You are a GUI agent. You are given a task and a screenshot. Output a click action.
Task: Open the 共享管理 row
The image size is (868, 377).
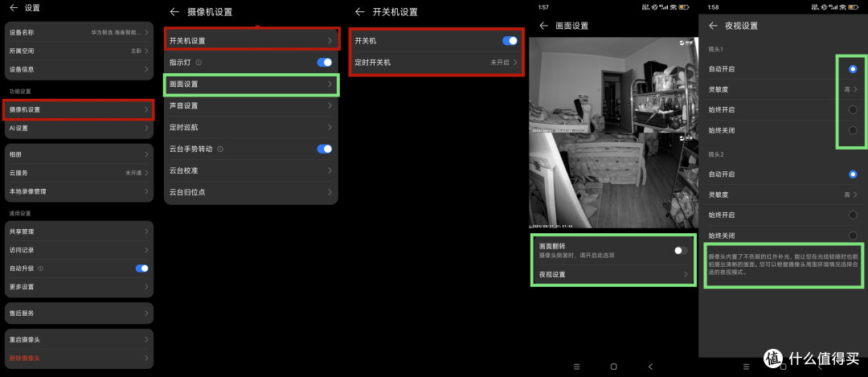[79, 232]
